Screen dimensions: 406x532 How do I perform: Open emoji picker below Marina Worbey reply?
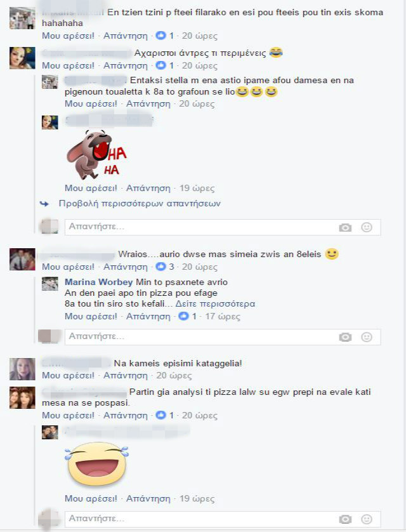[366, 337]
